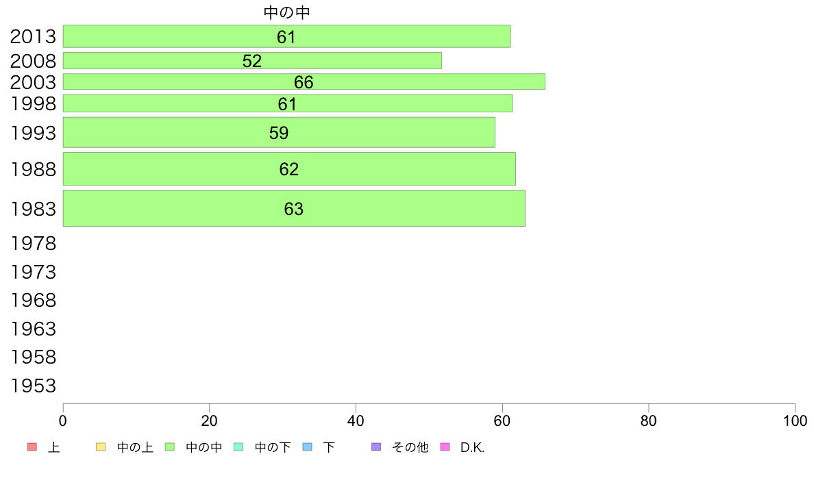Click the yellow 中の上 legend swatch
Viewport: 814px width, 504px height.
[101, 447]
